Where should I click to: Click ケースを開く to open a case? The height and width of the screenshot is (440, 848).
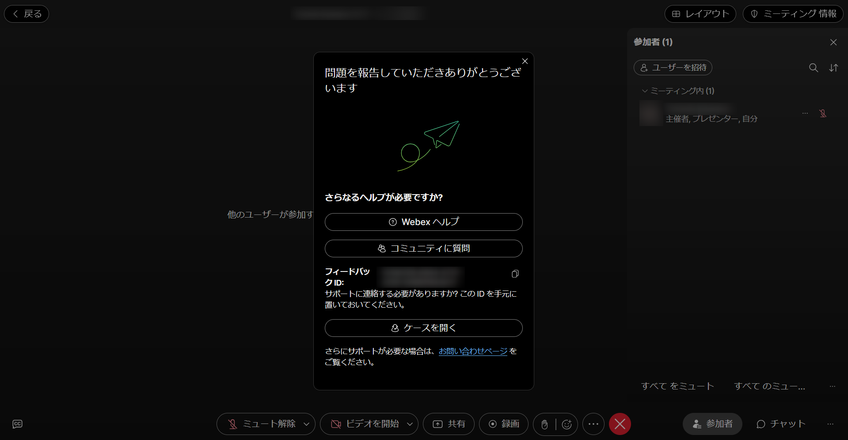[423, 328]
